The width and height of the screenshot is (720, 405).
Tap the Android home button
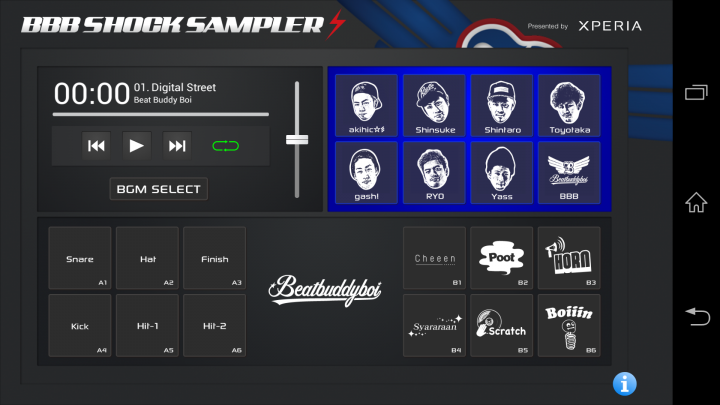pyautogui.click(x=696, y=202)
